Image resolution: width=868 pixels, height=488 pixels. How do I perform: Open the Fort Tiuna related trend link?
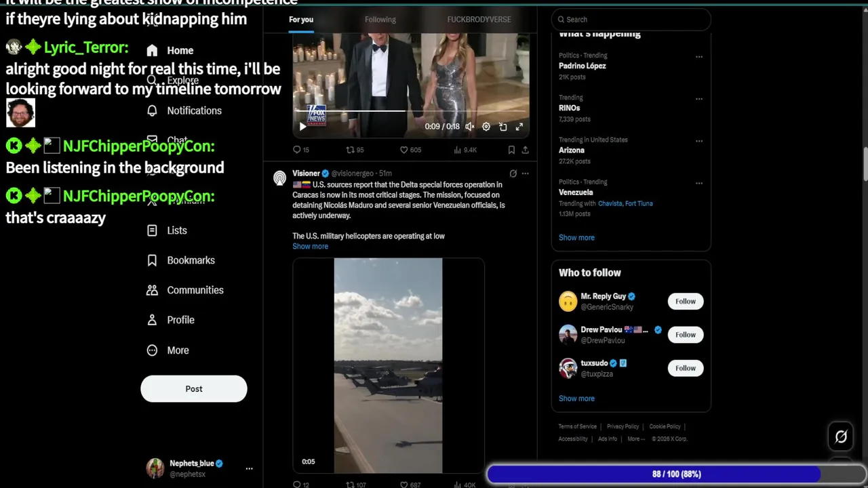pyautogui.click(x=639, y=203)
